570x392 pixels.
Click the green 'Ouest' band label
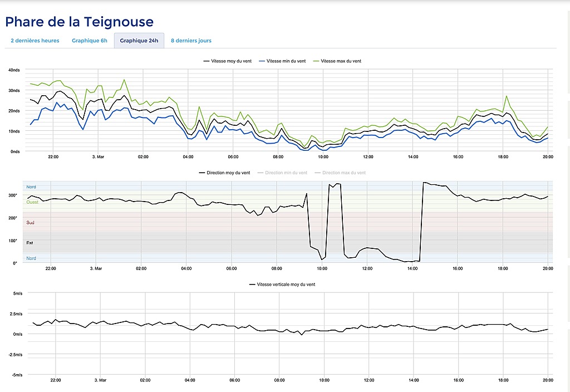point(32,202)
